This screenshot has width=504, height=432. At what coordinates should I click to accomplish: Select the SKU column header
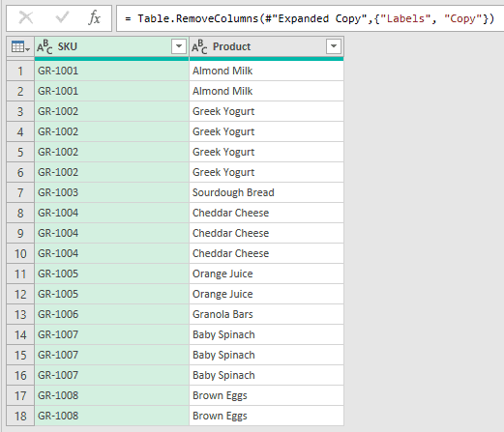point(111,47)
